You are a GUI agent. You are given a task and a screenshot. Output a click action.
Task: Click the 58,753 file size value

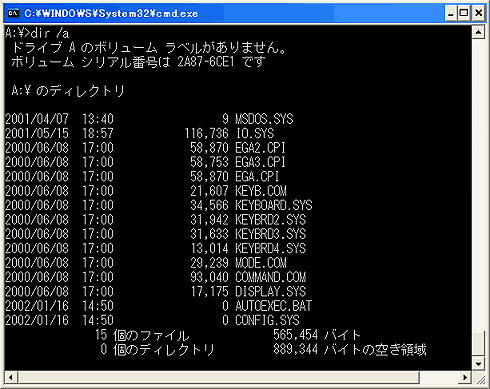[x=210, y=162]
